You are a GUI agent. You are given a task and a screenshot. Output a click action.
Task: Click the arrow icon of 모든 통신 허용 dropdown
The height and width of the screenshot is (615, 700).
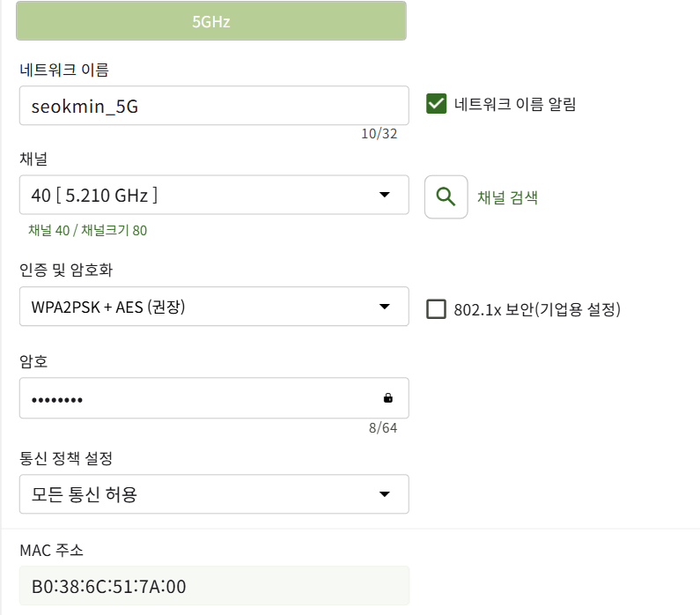385,494
